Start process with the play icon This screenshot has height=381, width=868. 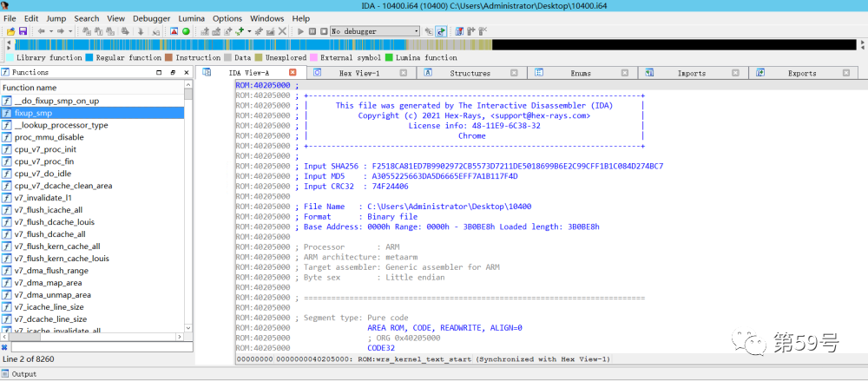click(x=300, y=31)
